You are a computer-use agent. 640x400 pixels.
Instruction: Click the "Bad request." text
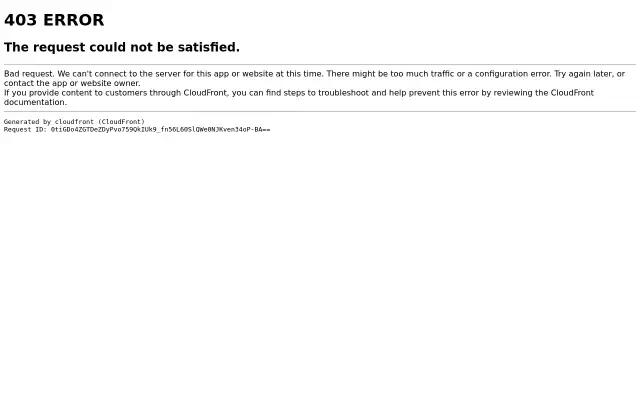(29, 74)
